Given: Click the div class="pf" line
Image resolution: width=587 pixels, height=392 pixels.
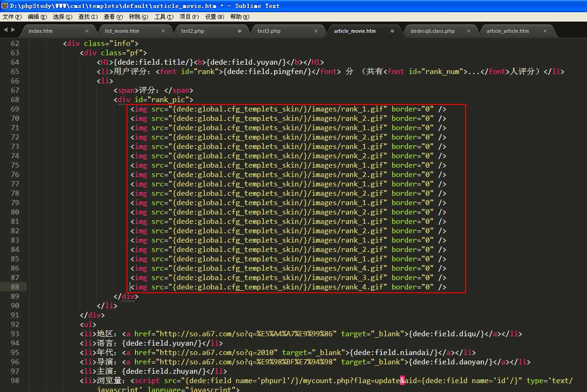Looking at the screenshot, I should [x=113, y=53].
